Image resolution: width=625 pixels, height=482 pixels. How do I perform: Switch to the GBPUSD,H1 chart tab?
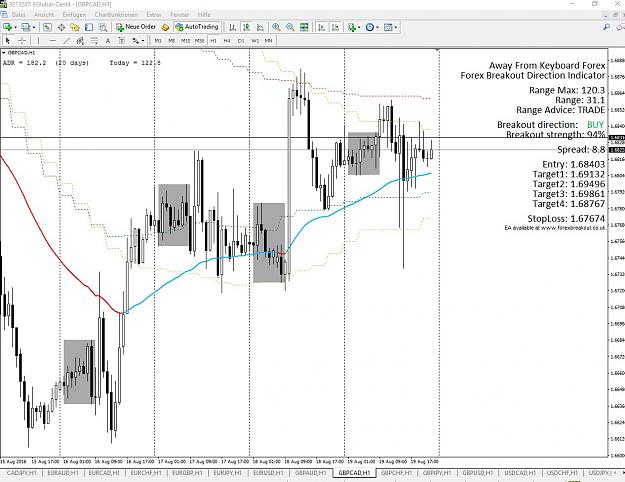coord(478,473)
